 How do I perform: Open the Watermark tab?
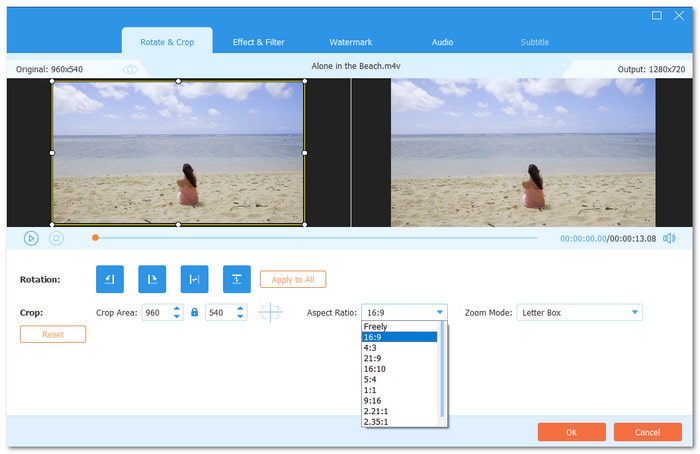[350, 42]
